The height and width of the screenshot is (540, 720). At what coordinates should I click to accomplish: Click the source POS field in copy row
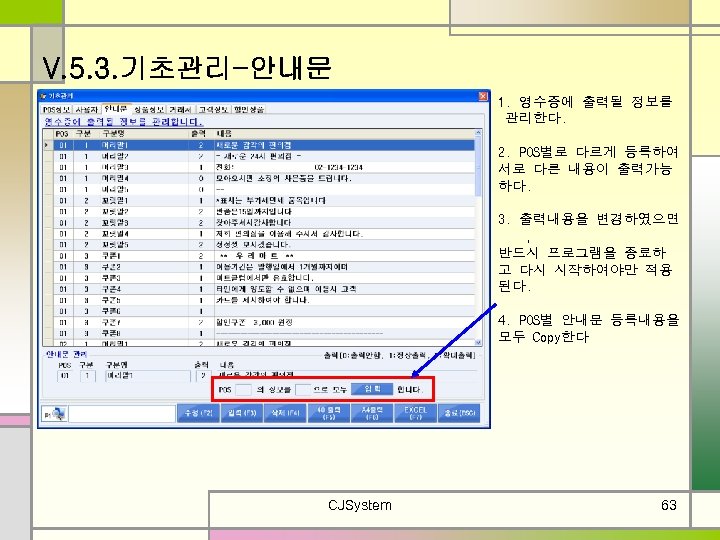[x=243, y=390]
